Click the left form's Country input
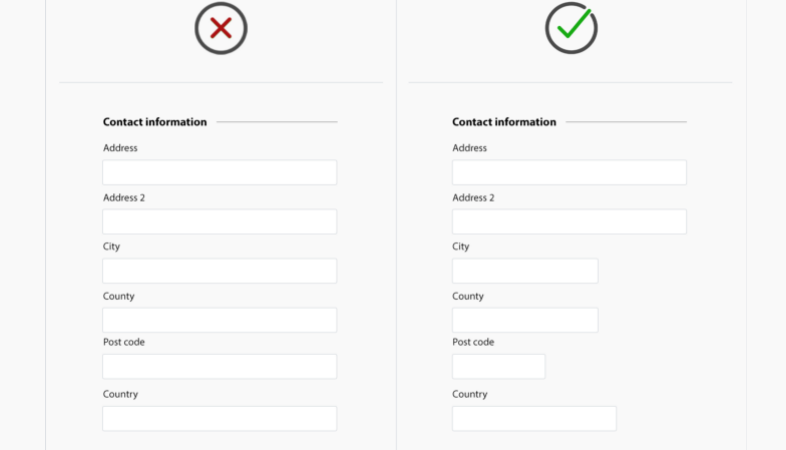Image resolution: width=786 pixels, height=450 pixels. [x=220, y=418]
